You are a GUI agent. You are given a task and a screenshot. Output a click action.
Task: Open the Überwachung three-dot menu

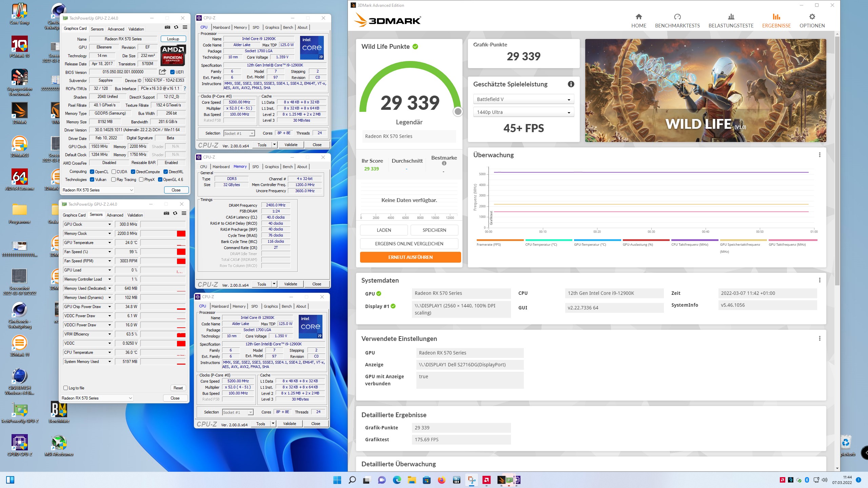tap(820, 155)
